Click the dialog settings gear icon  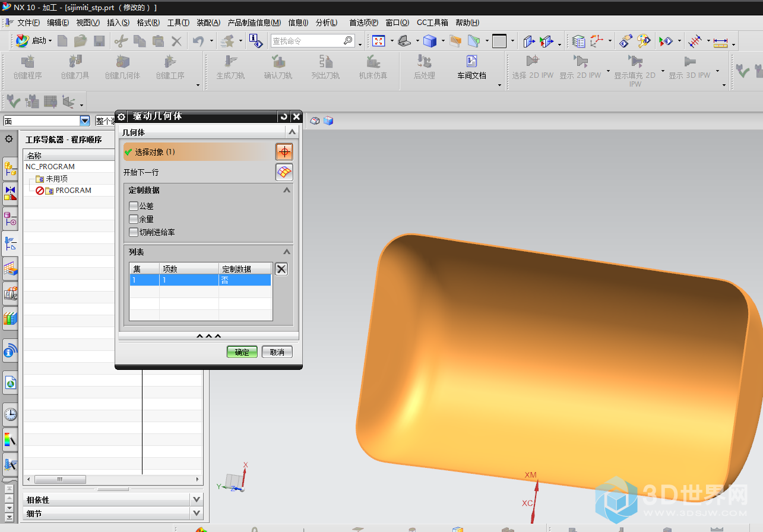point(121,117)
